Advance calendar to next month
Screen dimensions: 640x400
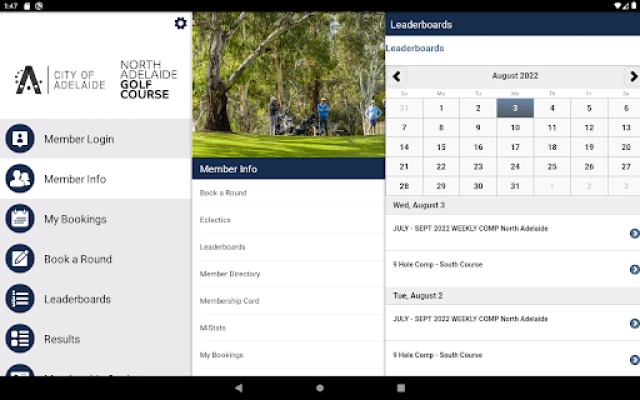click(x=632, y=76)
